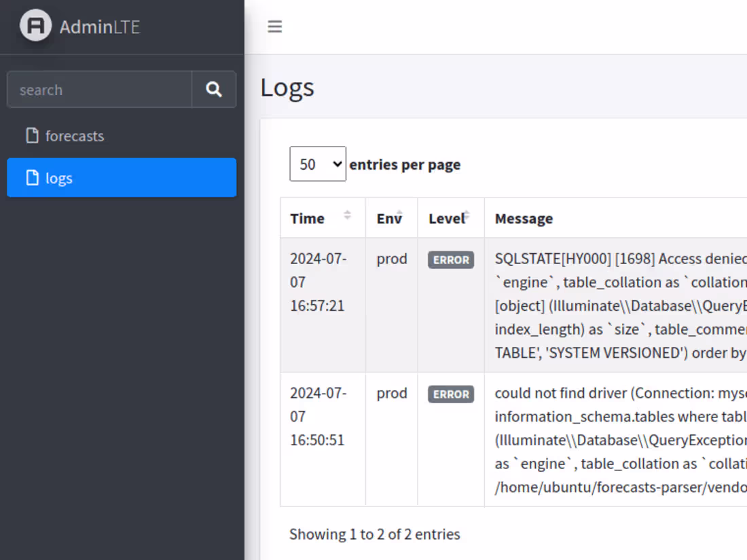Click the search magnifier icon

[213, 89]
